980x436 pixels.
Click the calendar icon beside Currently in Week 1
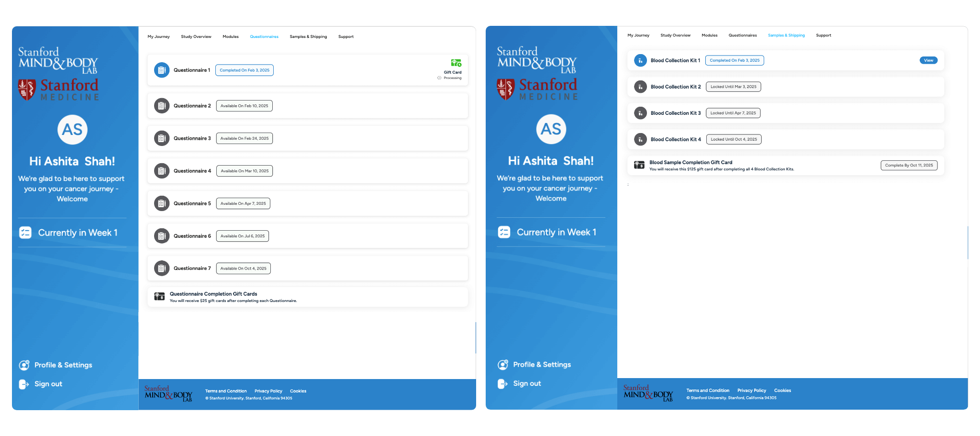25,232
